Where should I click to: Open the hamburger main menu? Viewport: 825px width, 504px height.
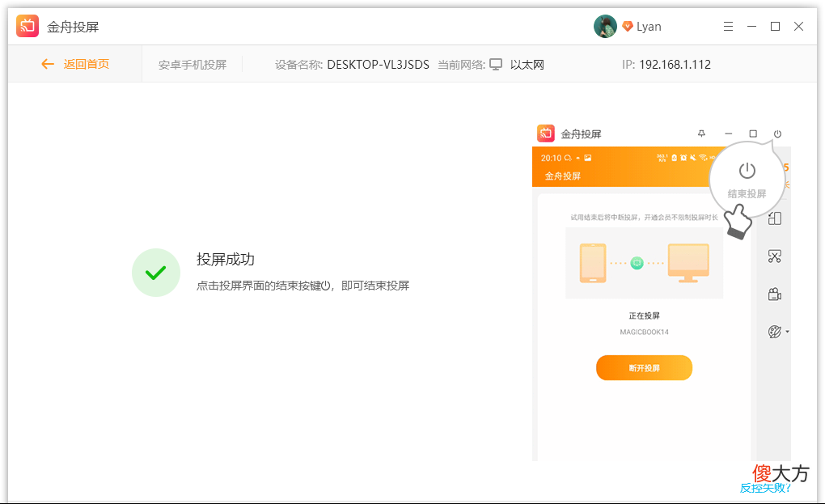[728, 27]
